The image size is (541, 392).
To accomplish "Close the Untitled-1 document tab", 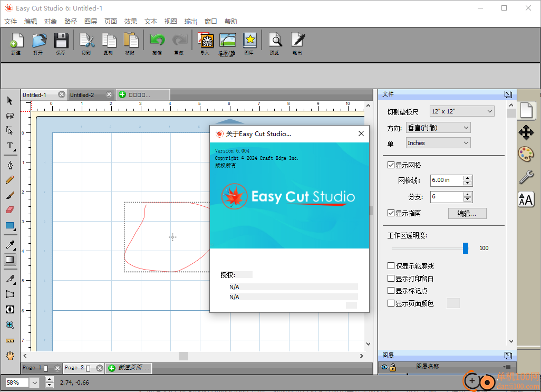I will [x=61, y=94].
